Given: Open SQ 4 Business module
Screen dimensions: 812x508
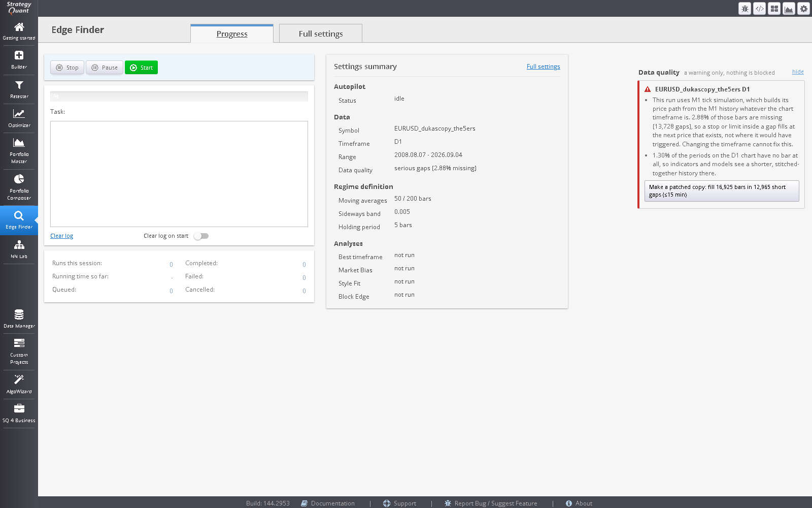Looking at the screenshot, I should [19, 414].
